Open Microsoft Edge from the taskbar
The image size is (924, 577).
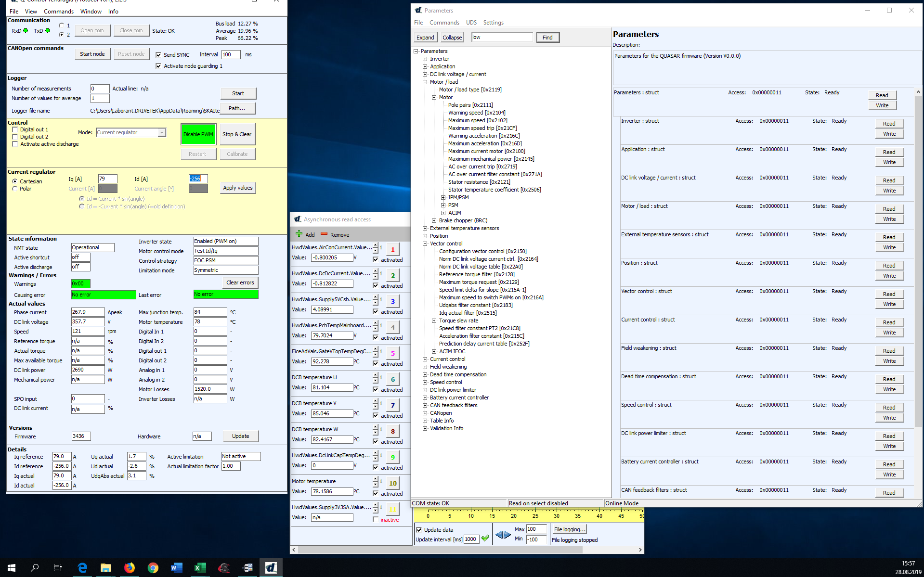(82, 567)
